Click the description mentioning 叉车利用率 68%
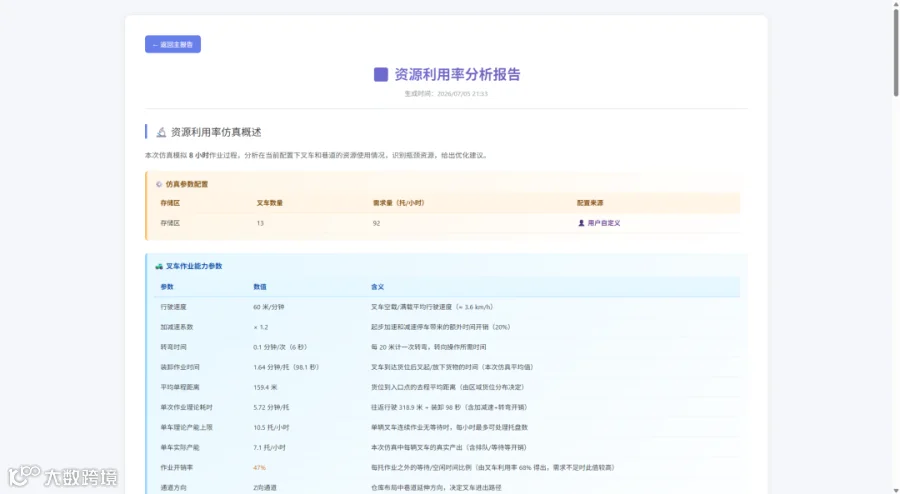 point(494,468)
